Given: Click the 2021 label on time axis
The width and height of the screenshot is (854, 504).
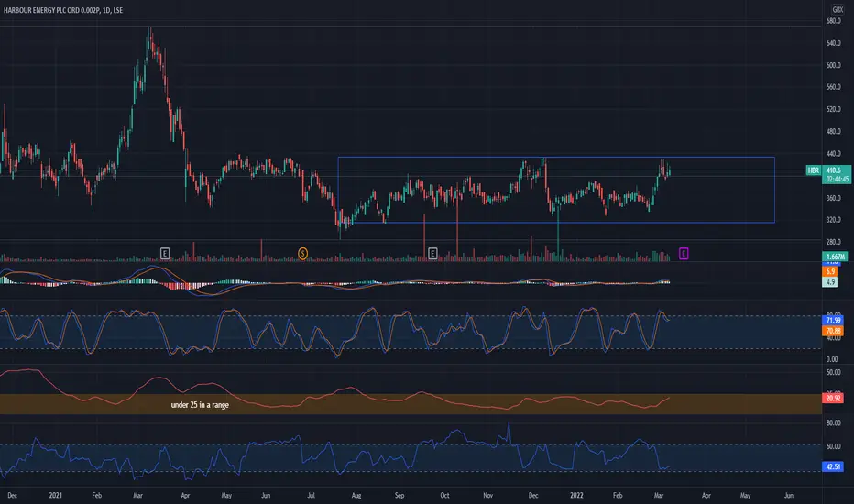Looking at the screenshot, I should tap(56, 495).
